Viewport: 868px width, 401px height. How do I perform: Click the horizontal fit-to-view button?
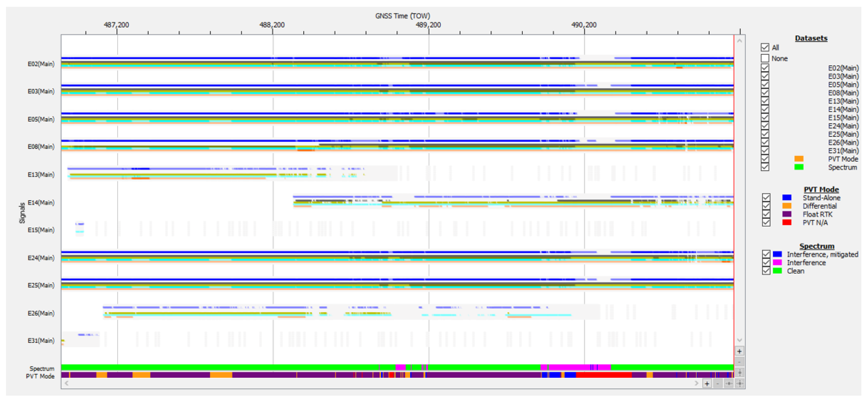tap(728, 383)
